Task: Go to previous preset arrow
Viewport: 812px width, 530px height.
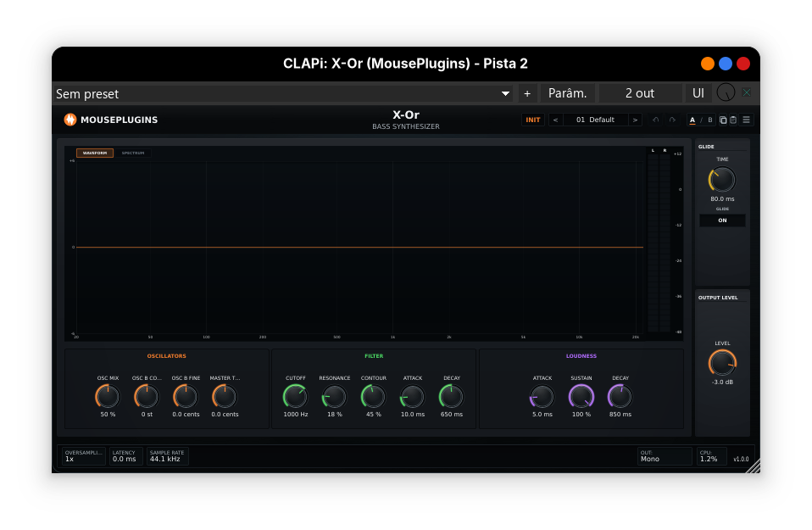Action: point(555,120)
